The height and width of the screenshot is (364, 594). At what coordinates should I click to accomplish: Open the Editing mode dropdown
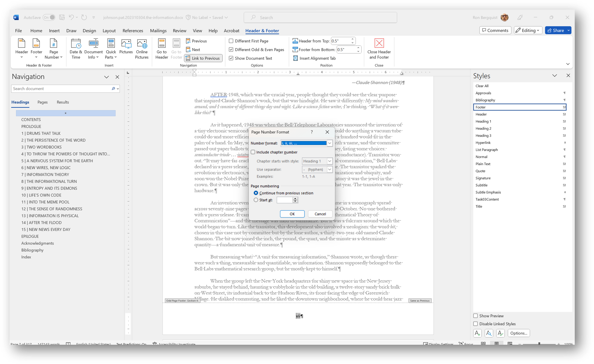(528, 30)
